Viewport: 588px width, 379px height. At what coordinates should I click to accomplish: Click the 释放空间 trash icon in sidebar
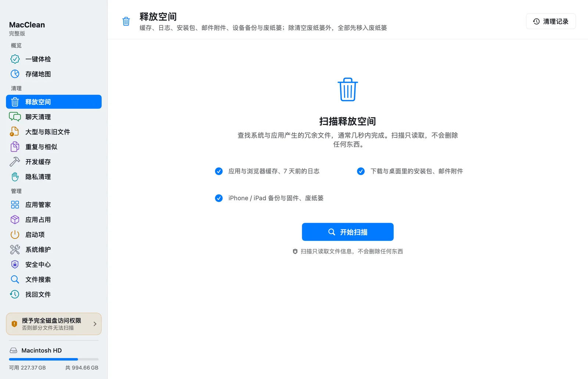15,102
